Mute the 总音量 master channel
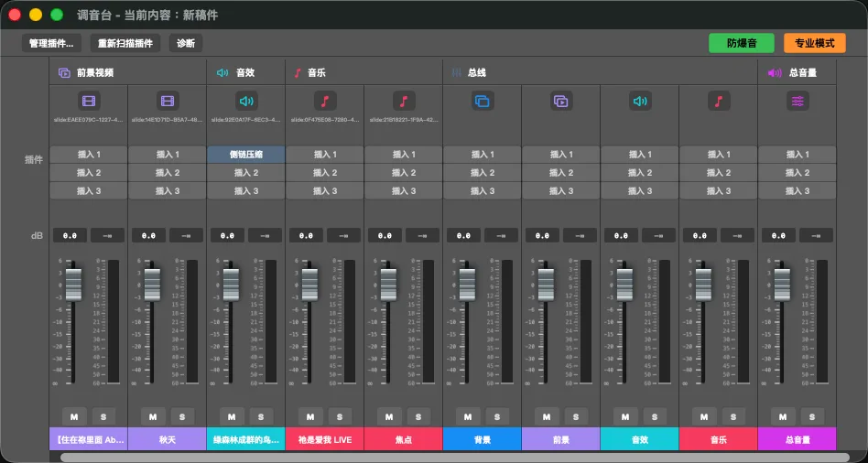The width and height of the screenshot is (868, 463). click(783, 416)
